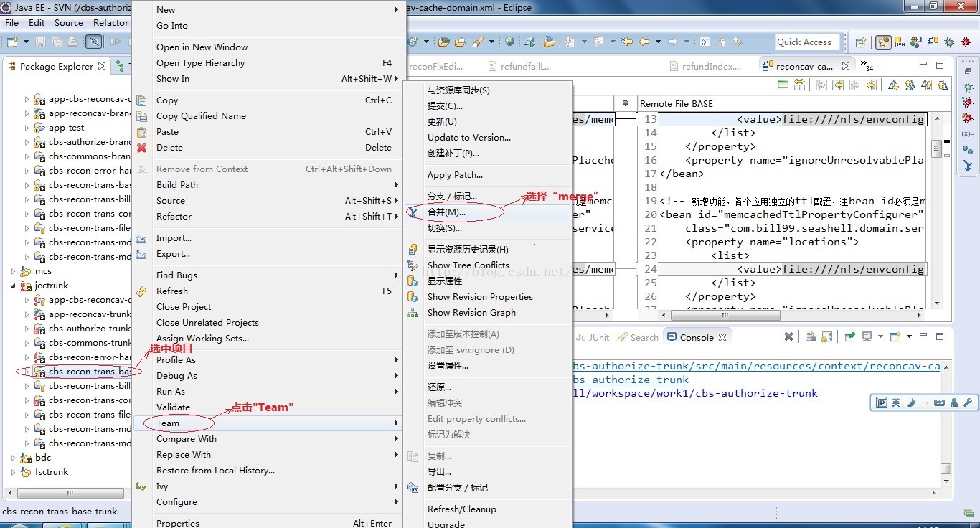Click Remove All Terminated Launches icon in Console

pyautogui.click(x=811, y=336)
